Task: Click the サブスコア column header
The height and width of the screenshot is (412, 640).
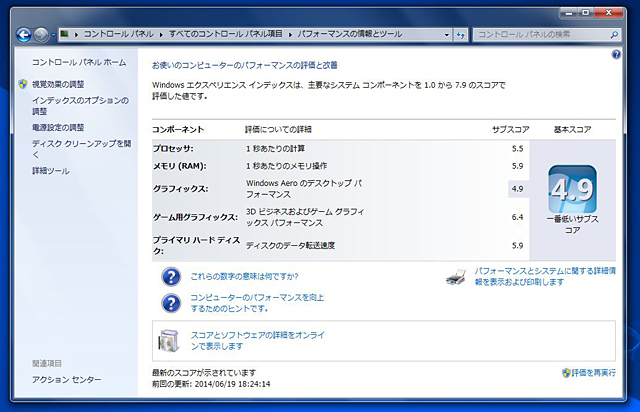Action: click(511, 129)
